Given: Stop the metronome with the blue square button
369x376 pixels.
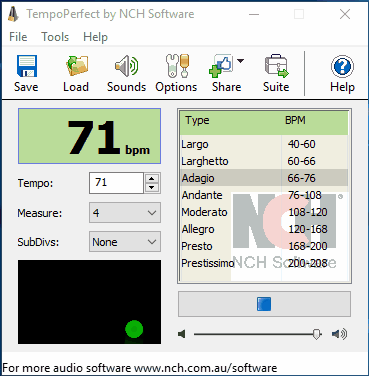Looking at the screenshot, I should click(264, 304).
